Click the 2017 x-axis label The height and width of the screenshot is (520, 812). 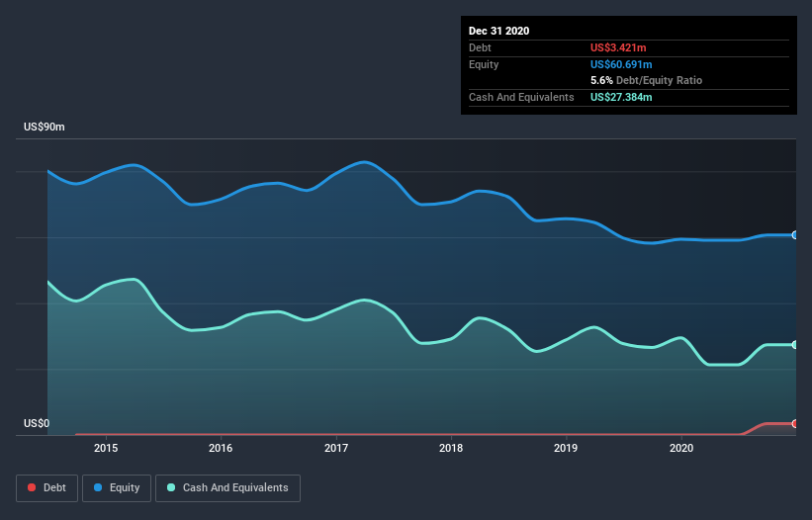point(336,448)
